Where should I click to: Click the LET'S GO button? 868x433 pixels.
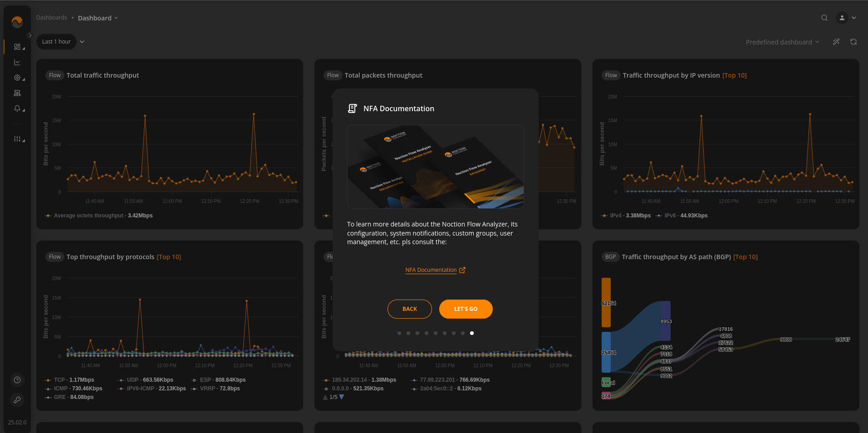[x=466, y=309]
